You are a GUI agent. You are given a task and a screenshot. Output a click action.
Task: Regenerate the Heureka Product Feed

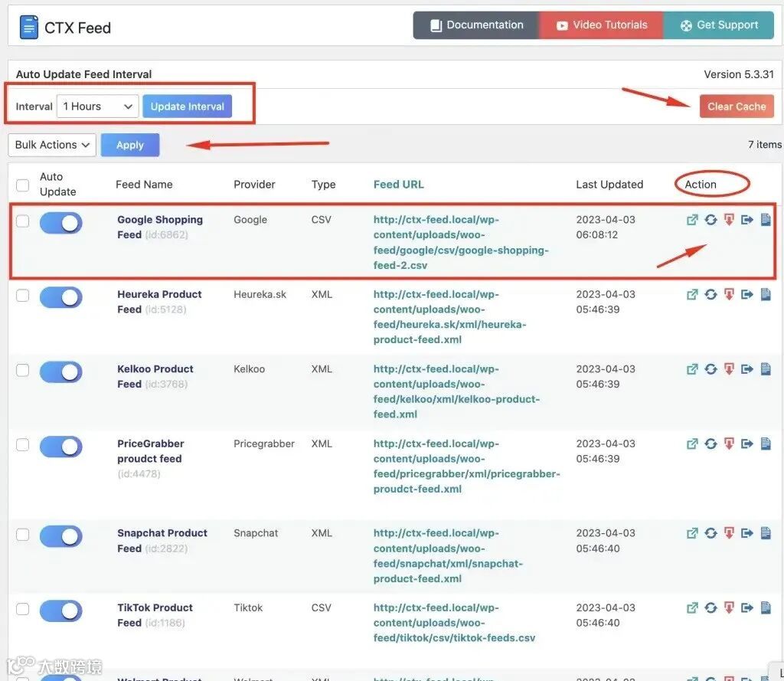click(x=710, y=294)
